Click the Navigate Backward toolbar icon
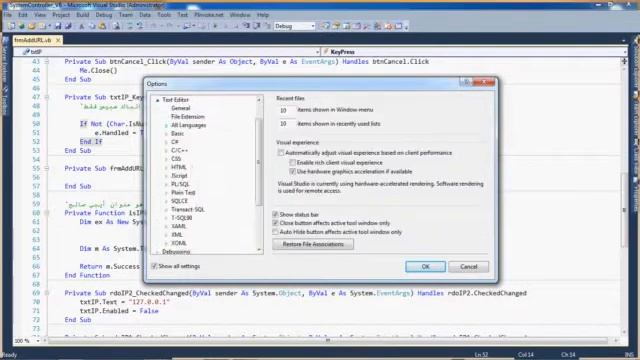Viewport: 640px width, 360px height. (186, 26)
